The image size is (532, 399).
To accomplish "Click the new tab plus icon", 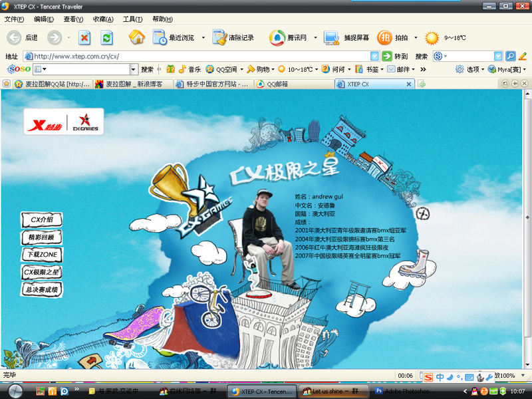I will [x=421, y=84].
